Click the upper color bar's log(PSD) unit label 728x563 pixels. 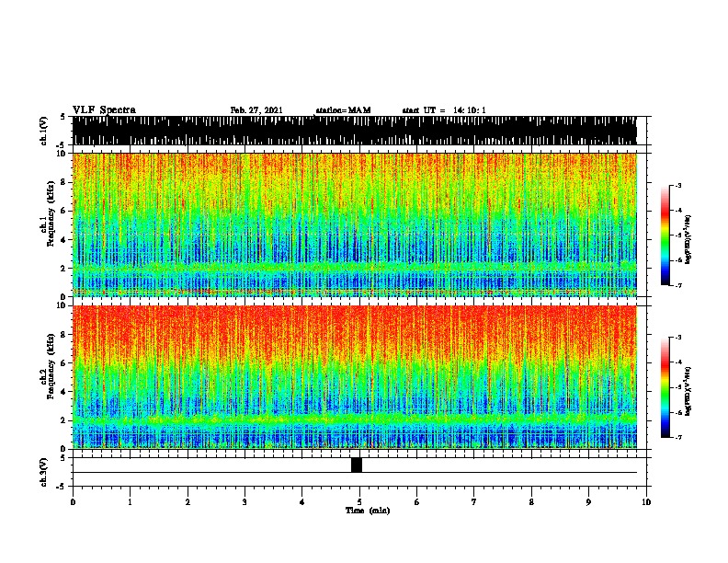click(688, 239)
